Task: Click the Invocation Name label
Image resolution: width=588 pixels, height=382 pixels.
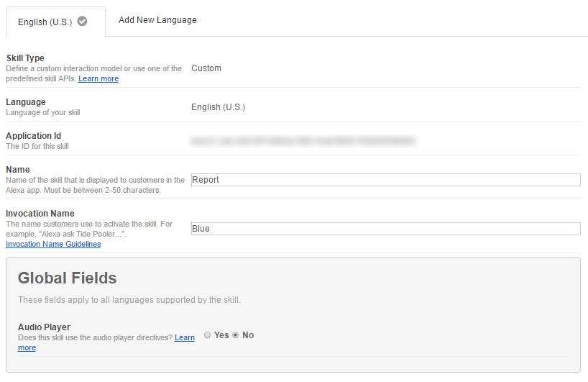Action: (40, 214)
